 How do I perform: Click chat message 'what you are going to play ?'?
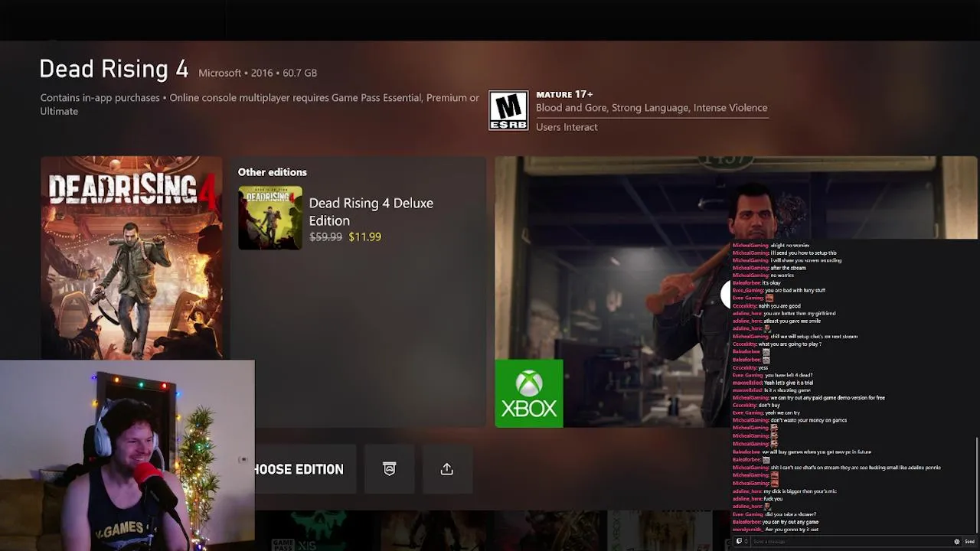coord(790,344)
